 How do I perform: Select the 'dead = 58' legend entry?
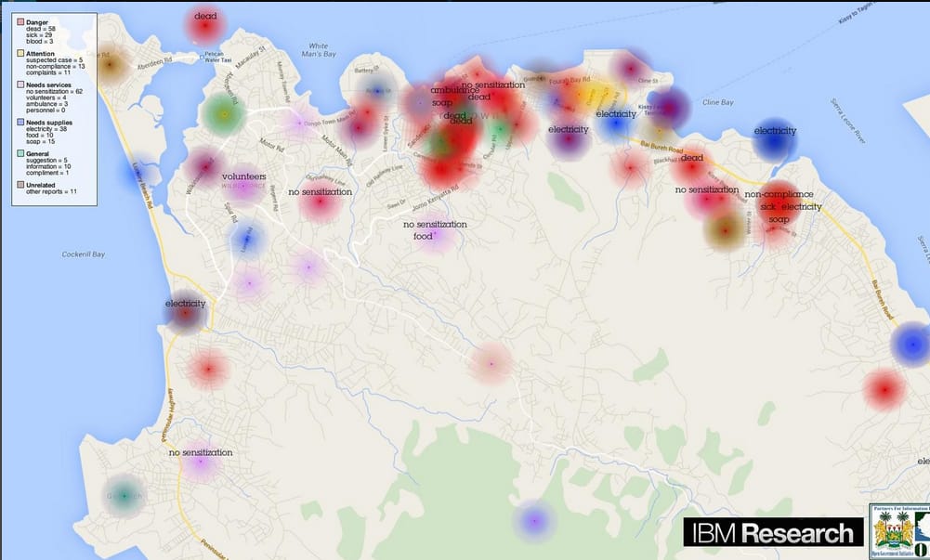pos(40,29)
